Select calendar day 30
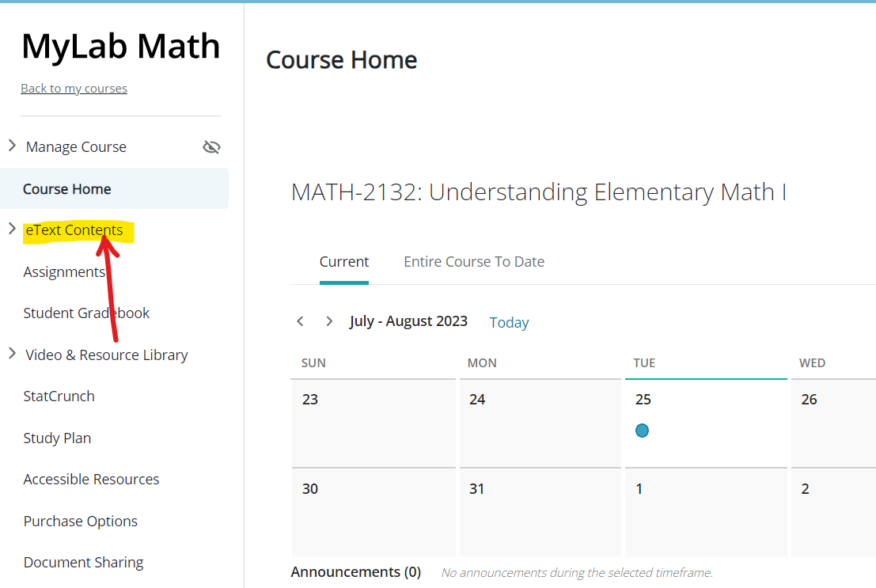This screenshot has height=588, width=876. (x=374, y=513)
